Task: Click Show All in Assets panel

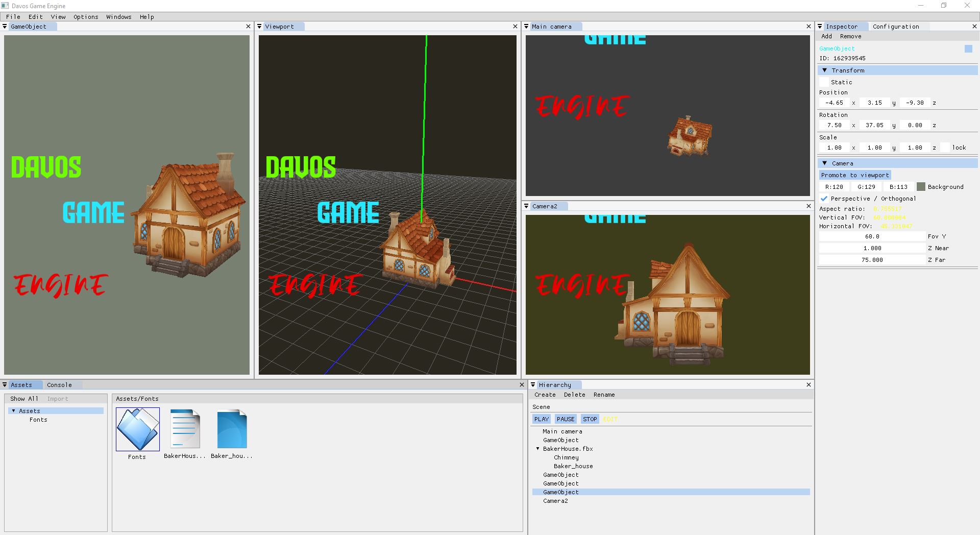Action: pyautogui.click(x=24, y=399)
